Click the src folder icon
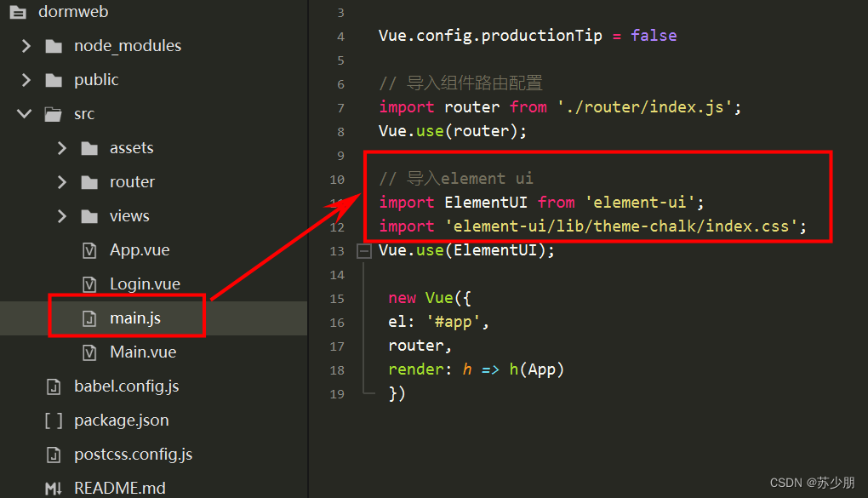Image resolution: width=868 pixels, height=498 pixels. pyautogui.click(x=53, y=113)
